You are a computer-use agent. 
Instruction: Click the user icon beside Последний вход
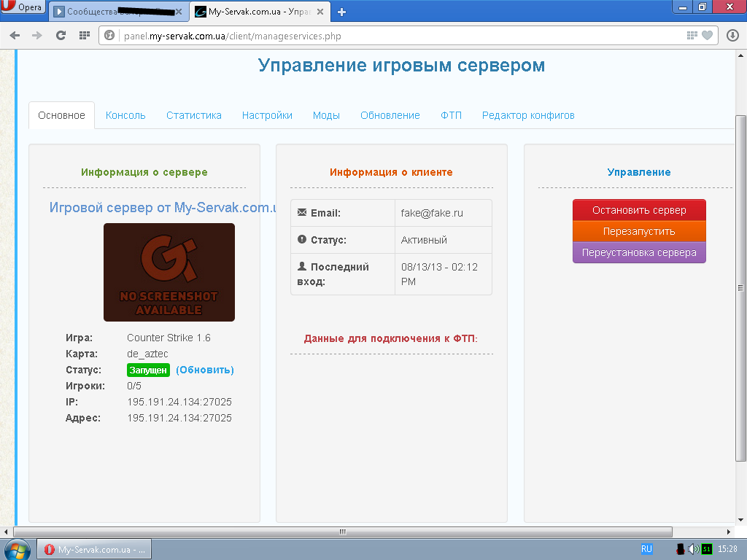pos(302,266)
